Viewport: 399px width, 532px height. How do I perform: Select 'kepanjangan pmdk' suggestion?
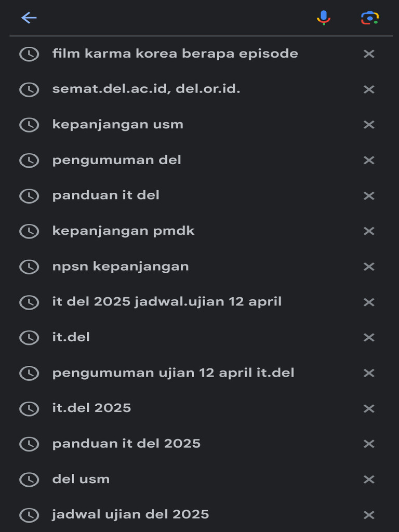pyautogui.click(x=123, y=231)
